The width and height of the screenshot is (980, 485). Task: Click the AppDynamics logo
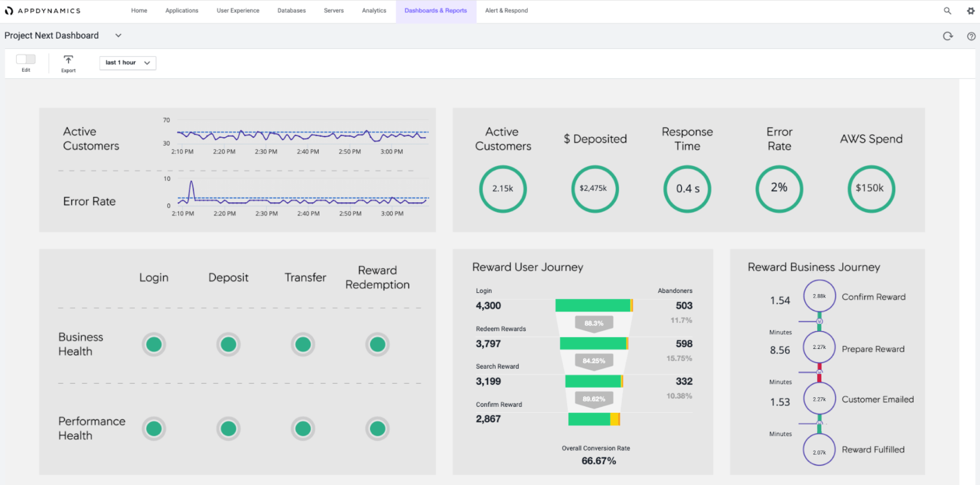tap(42, 11)
